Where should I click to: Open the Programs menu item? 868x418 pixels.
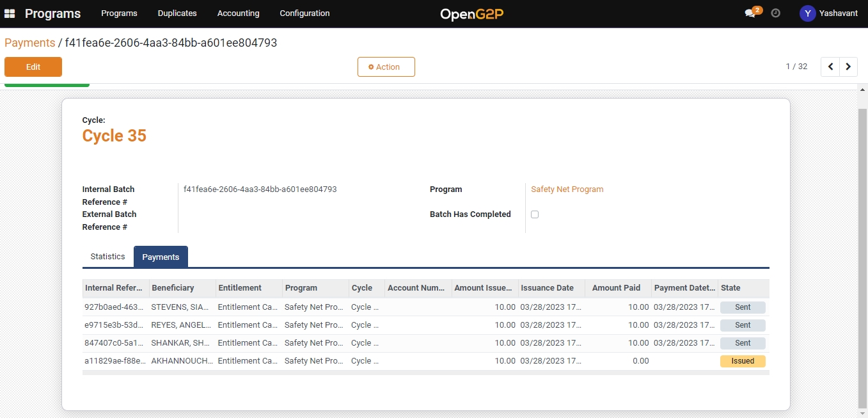click(119, 13)
